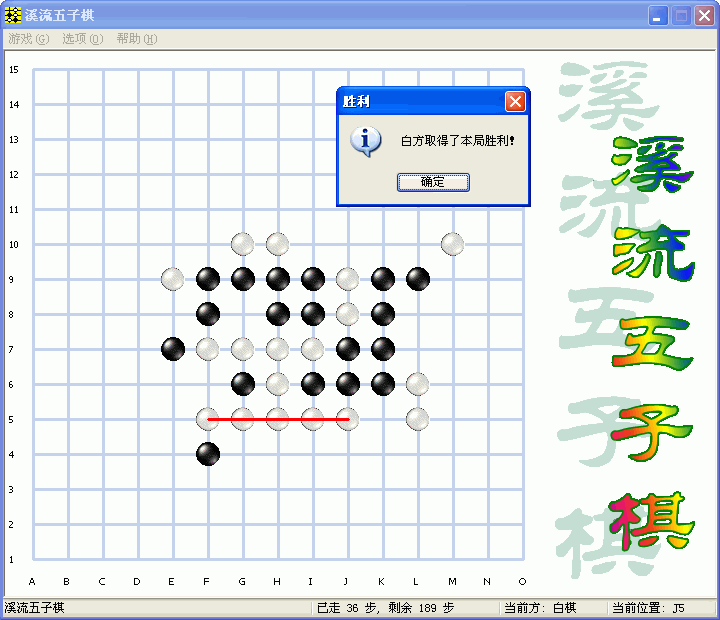Click the isolated white stone at M10
This screenshot has width=720, height=620.
click(x=452, y=243)
